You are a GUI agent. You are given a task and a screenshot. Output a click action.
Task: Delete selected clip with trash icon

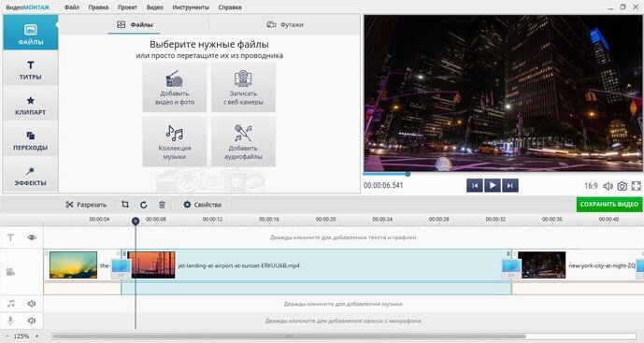162,205
